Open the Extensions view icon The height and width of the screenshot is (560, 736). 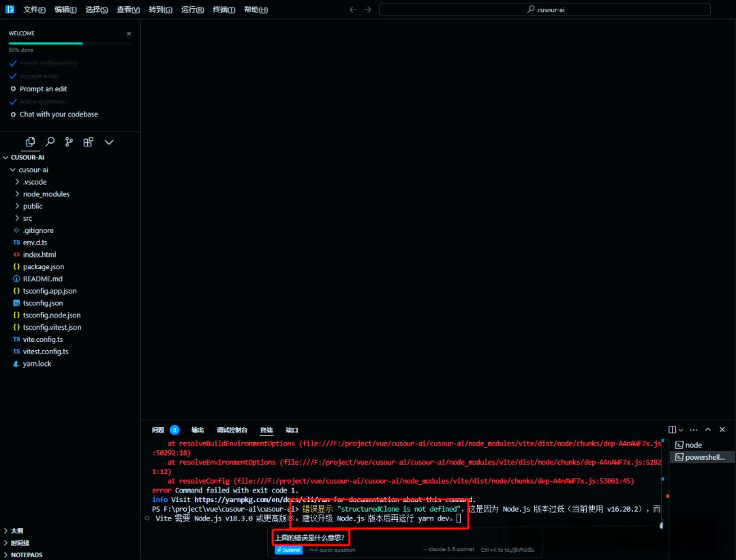[88, 142]
